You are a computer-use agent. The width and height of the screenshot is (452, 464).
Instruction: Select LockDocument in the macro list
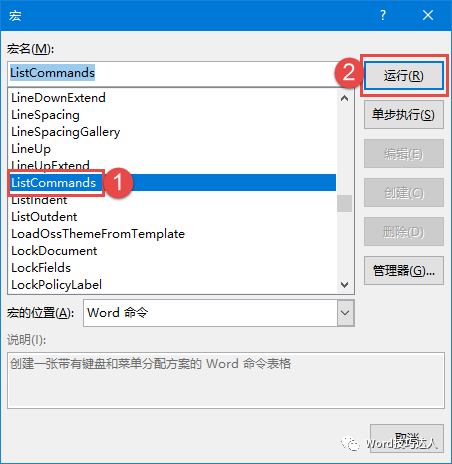tap(54, 251)
